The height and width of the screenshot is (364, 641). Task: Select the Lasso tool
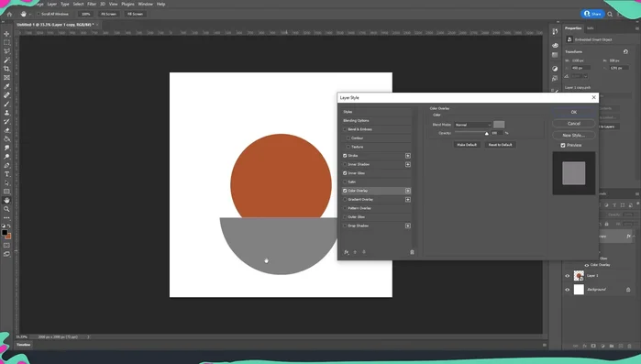tap(7, 51)
